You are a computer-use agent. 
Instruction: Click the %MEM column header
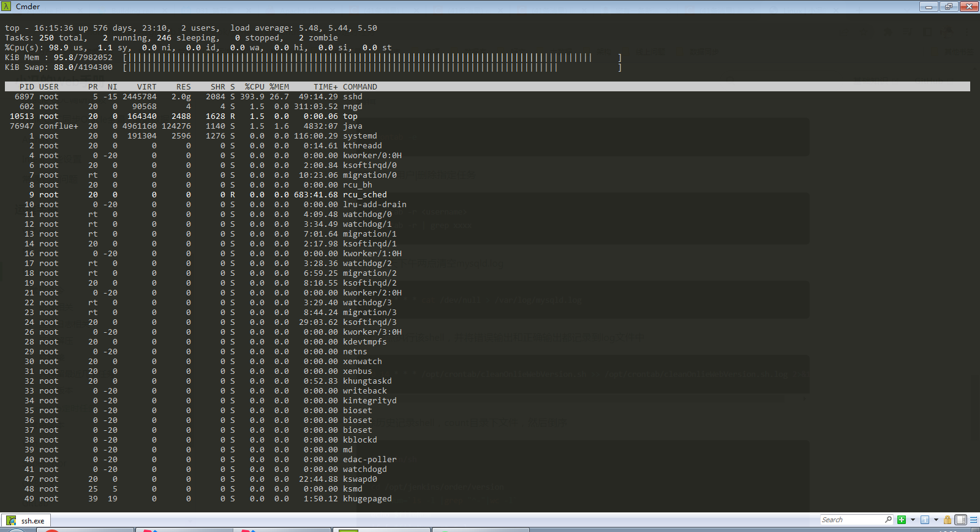(x=279, y=87)
